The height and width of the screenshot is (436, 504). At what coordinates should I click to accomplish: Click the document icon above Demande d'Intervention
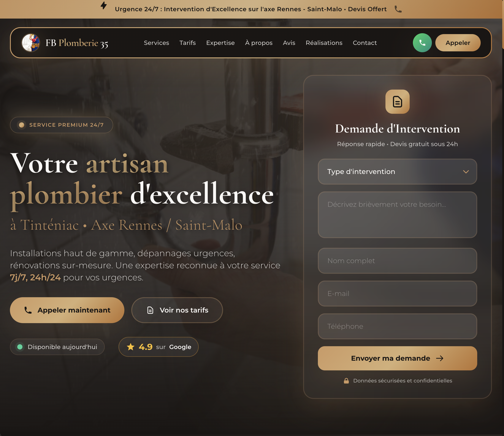[397, 102]
